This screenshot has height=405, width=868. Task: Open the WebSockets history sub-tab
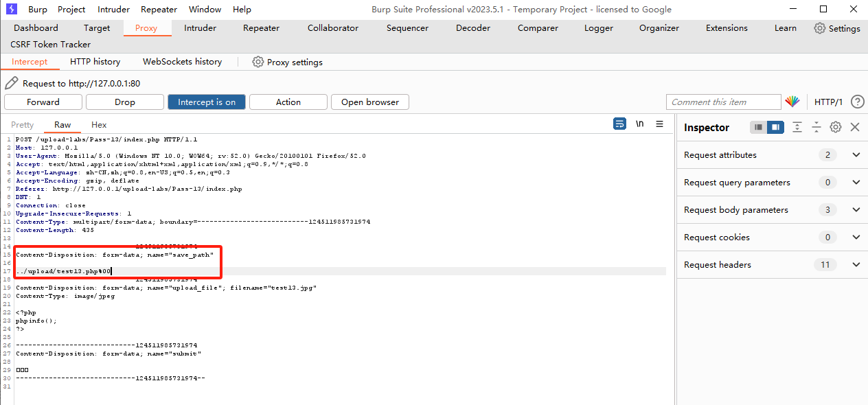(183, 62)
